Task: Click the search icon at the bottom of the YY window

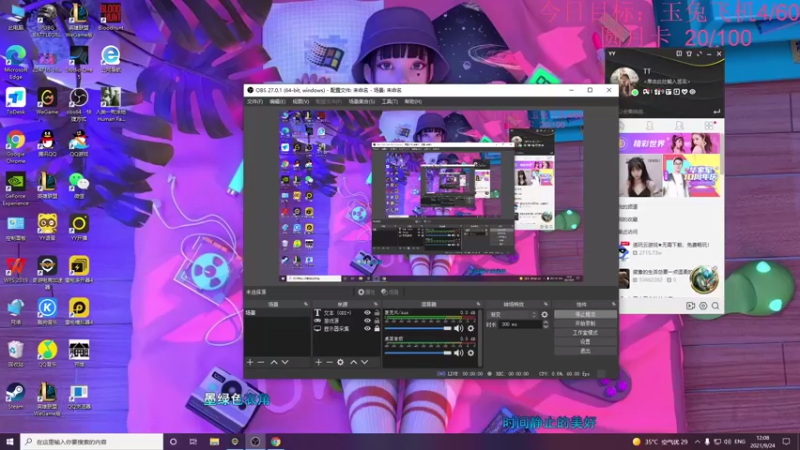Action: 715,306
